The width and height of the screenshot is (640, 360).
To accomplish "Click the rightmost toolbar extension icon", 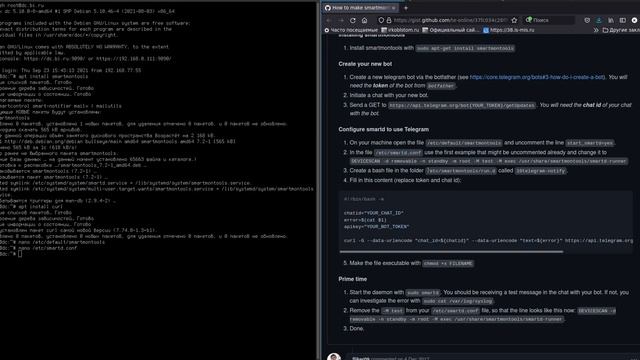I will coord(634,20).
